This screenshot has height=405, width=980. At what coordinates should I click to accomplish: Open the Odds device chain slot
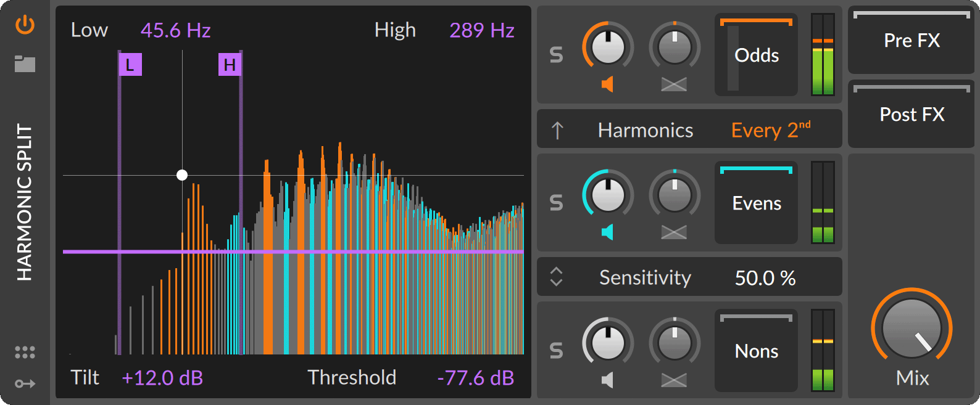pos(757,55)
